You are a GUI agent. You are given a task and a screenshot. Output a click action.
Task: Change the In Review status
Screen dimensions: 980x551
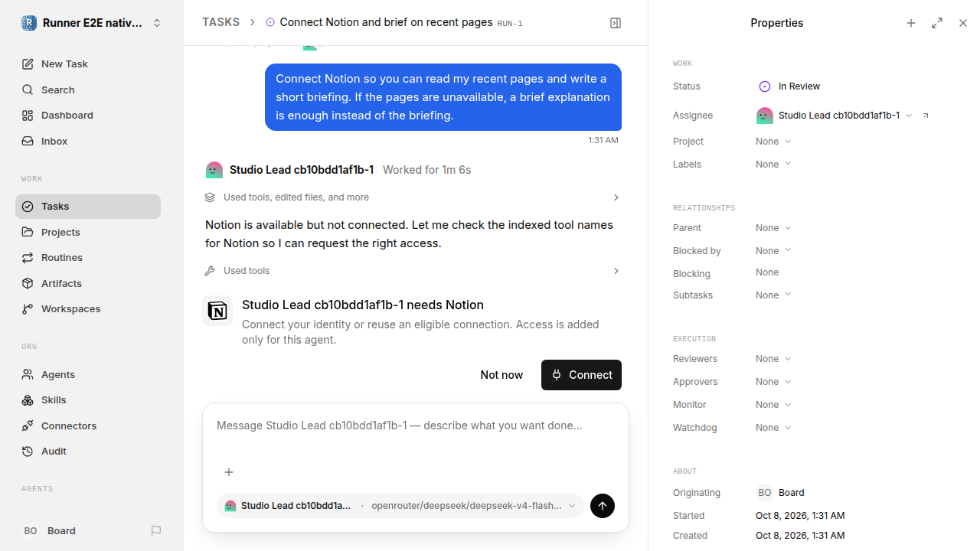[789, 86]
